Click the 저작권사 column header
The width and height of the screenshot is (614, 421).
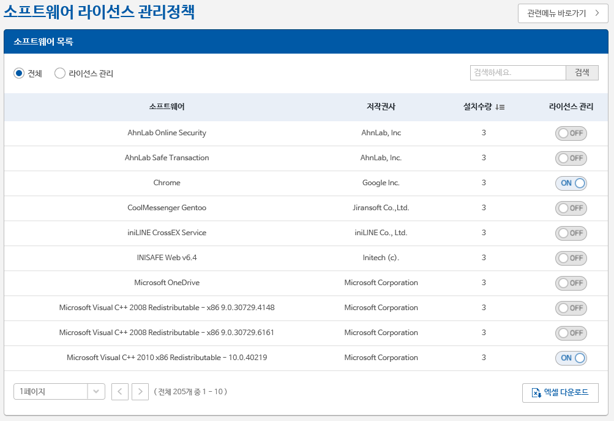pos(381,107)
